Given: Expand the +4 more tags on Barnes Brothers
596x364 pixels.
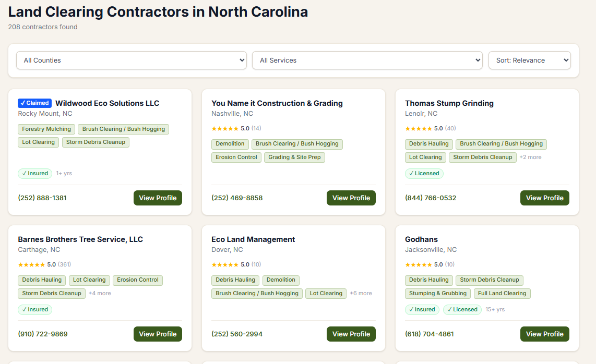Looking at the screenshot, I should 100,293.
